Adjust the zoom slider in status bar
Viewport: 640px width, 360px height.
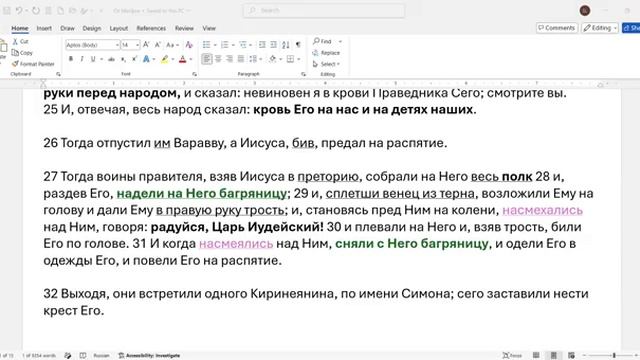614,356
